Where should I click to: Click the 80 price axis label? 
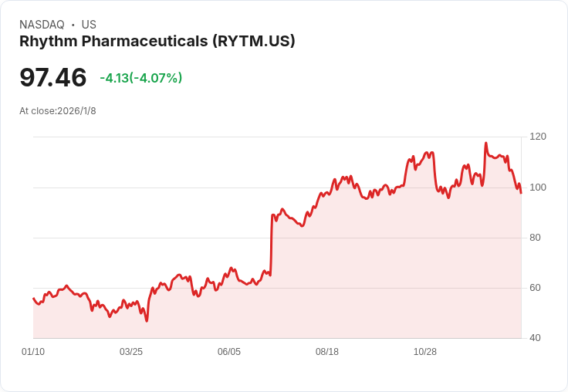(x=535, y=238)
